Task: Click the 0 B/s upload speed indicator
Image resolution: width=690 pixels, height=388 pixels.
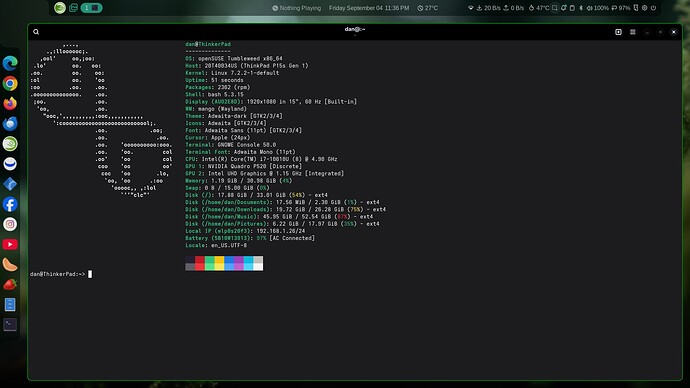Action: [x=514, y=8]
